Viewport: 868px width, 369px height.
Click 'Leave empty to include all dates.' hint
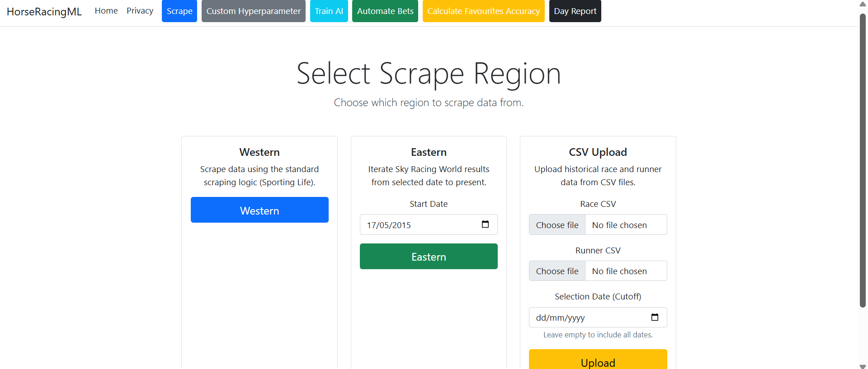pyautogui.click(x=598, y=335)
